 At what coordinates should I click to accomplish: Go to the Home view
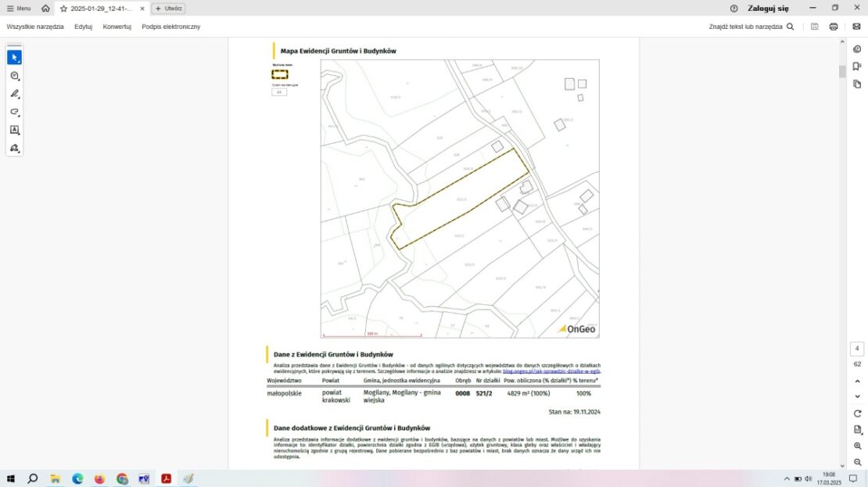pos(45,9)
